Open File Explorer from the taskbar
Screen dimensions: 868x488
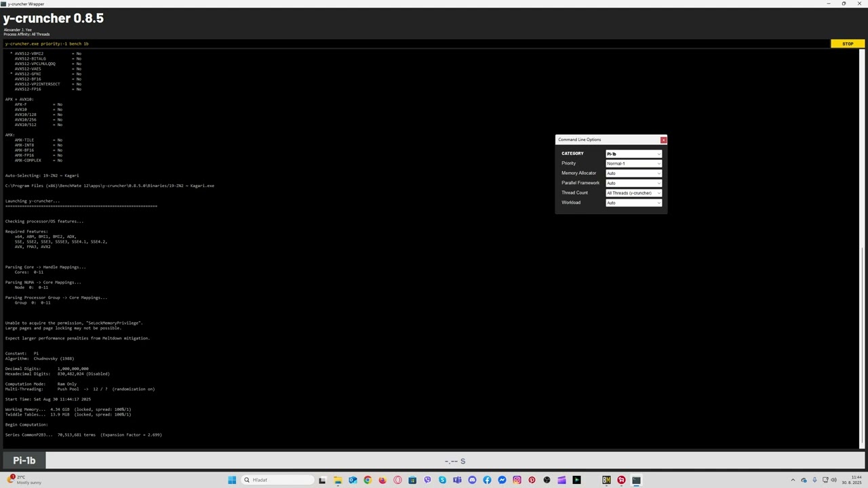point(337,480)
